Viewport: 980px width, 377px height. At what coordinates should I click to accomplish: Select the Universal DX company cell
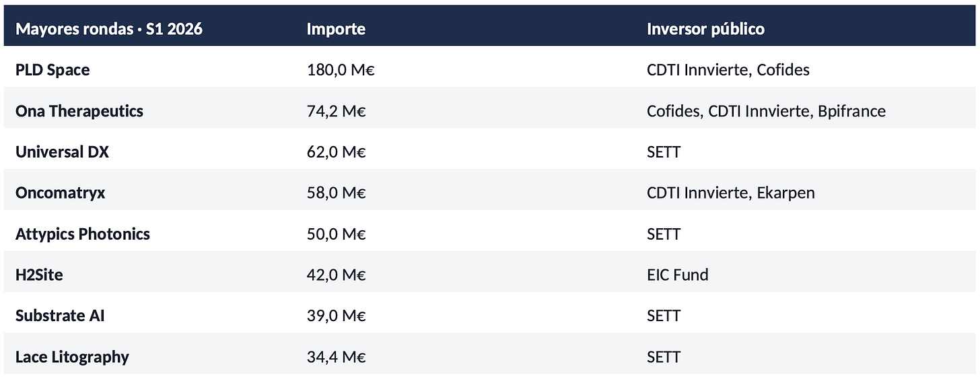[x=62, y=151]
